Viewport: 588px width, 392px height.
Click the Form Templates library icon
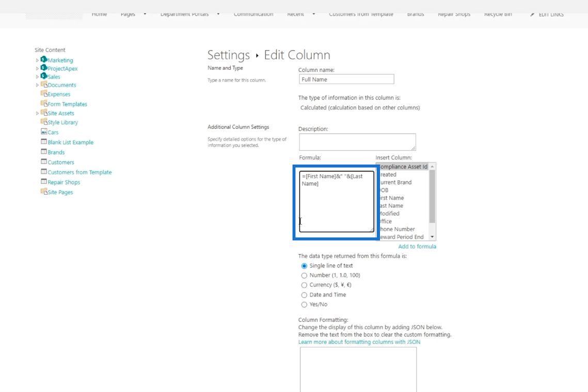[x=44, y=103]
